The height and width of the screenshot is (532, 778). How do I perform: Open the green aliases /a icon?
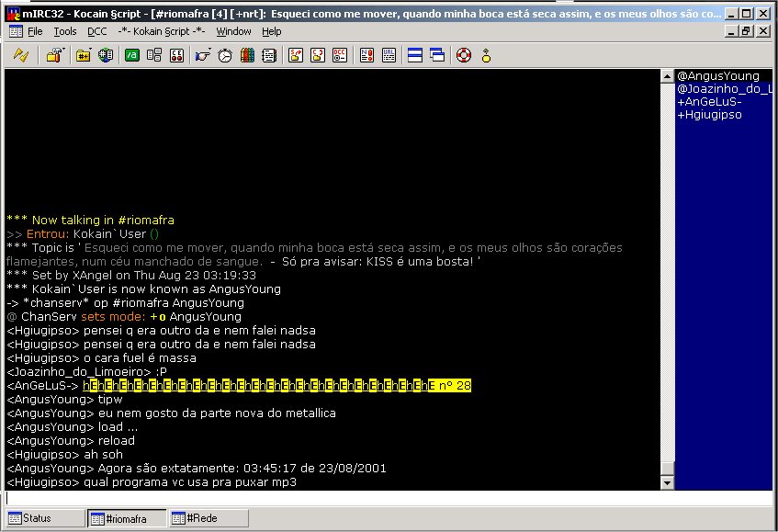coord(132,55)
